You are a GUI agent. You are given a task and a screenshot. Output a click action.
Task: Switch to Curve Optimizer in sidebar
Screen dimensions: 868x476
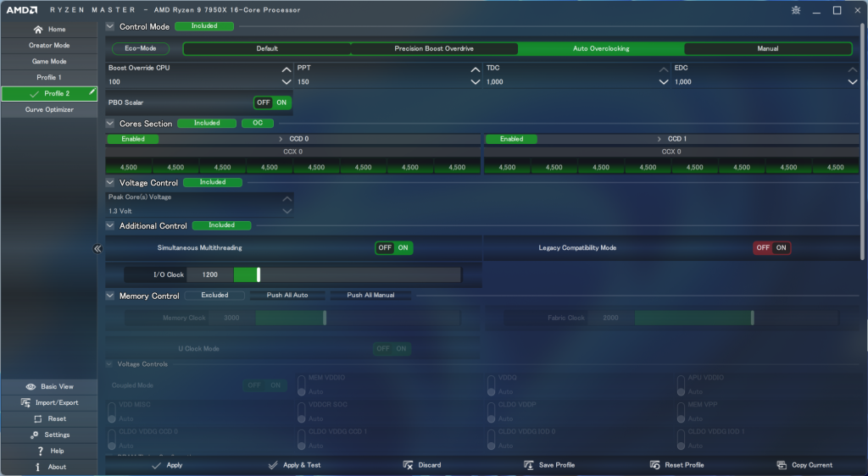coord(49,110)
